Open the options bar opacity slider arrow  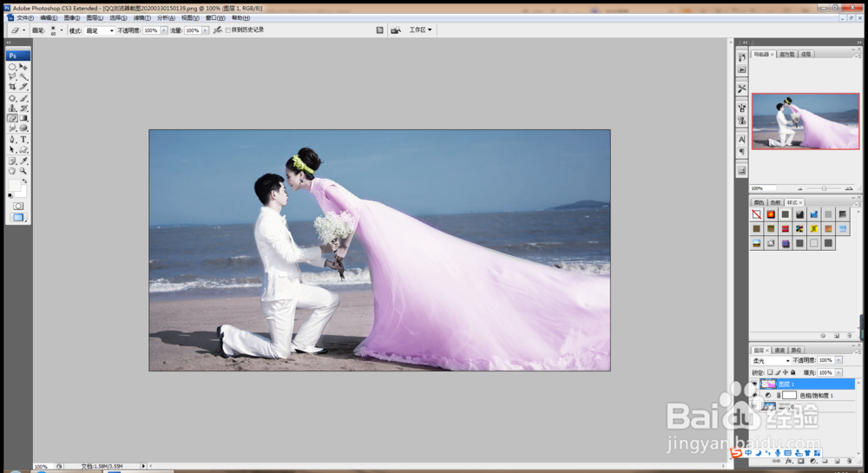point(164,30)
